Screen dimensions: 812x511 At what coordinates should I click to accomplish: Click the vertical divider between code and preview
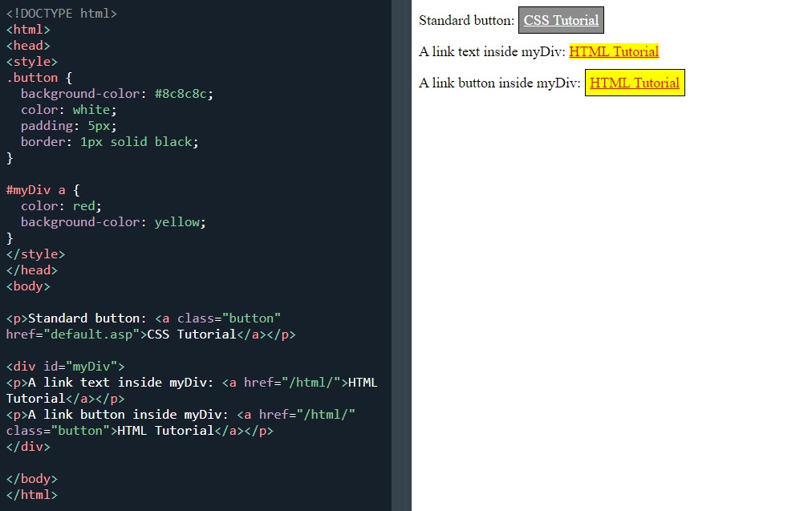[401, 255]
